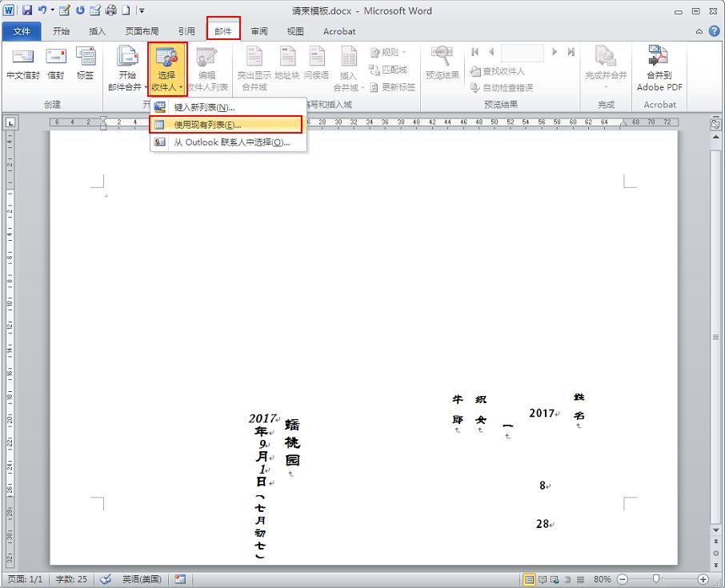The width and height of the screenshot is (725, 588).
Task: Switch to the 视图 tab
Action: (295, 31)
